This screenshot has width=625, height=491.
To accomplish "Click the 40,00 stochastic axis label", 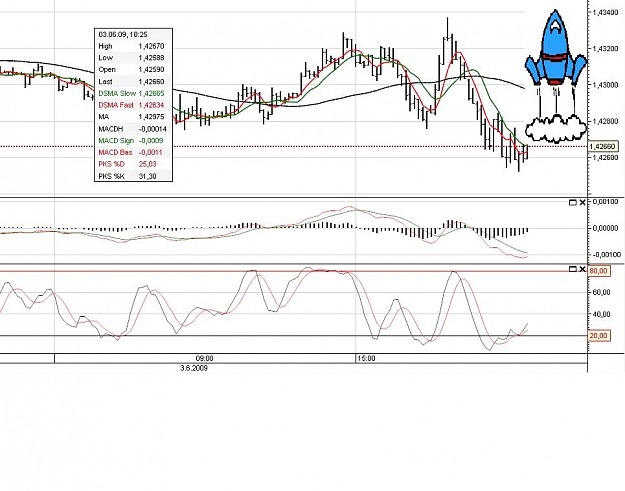I will 601,314.
